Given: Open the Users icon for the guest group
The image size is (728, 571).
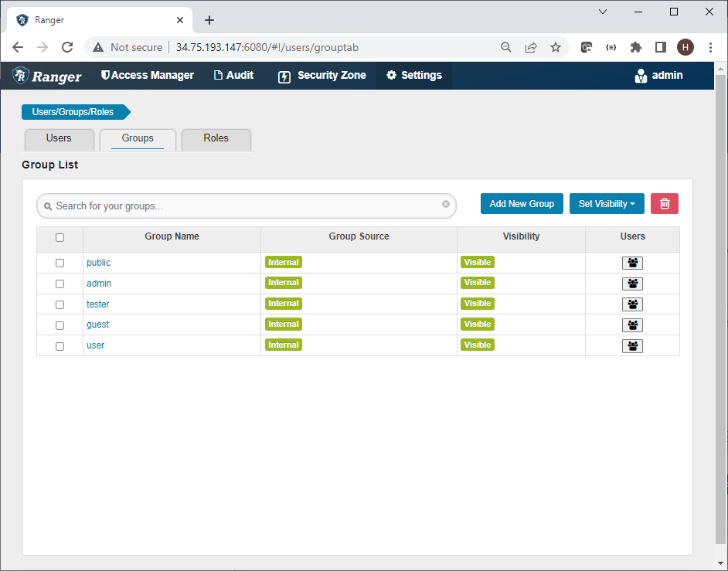Looking at the screenshot, I should pyautogui.click(x=632, y=325).
